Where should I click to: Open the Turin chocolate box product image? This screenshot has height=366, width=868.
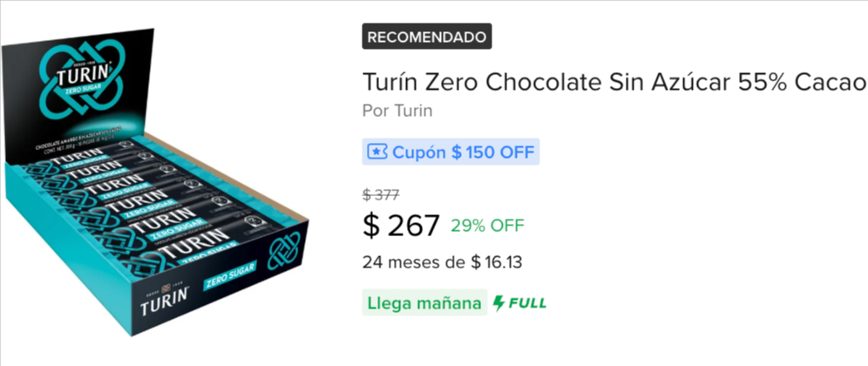155,181
